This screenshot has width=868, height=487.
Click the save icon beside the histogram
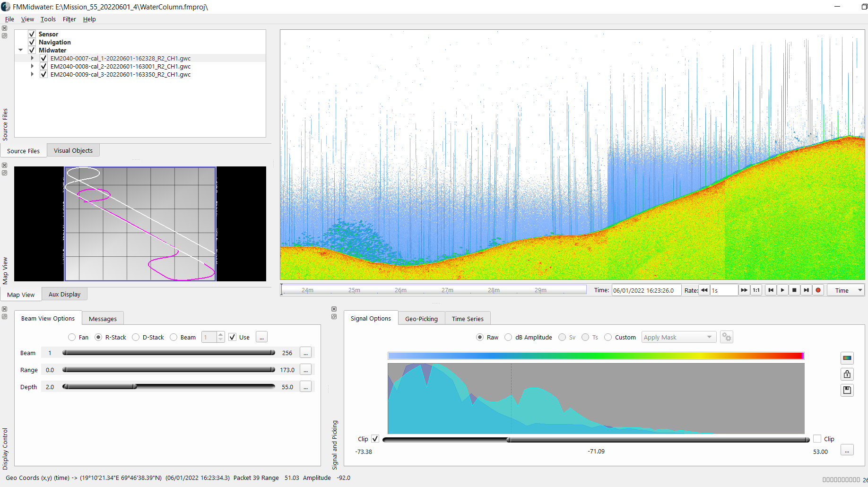tap(847, 390)
